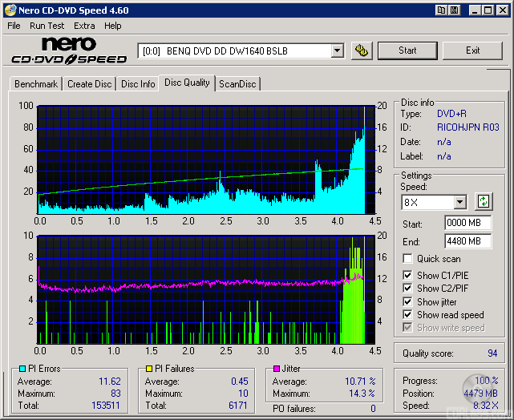Click the cyan PI Errors legend square
This screenshot has height=420, width=514.
(x=22, y=370)
